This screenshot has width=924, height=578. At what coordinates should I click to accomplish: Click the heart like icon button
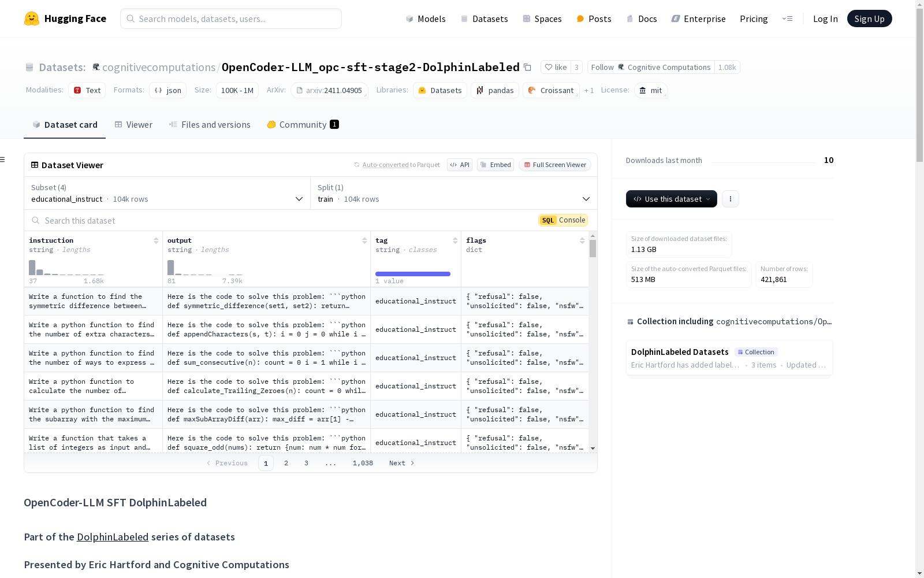(x=549, y=67)
